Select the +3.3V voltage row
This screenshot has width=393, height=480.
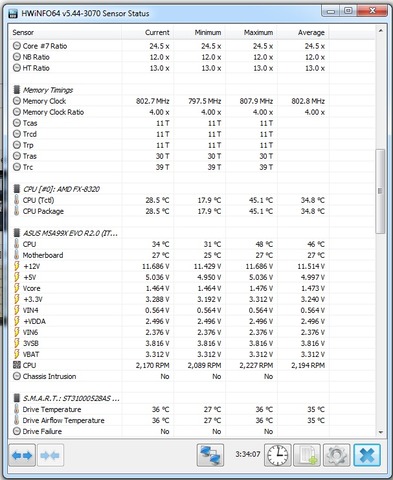[192, 299]
